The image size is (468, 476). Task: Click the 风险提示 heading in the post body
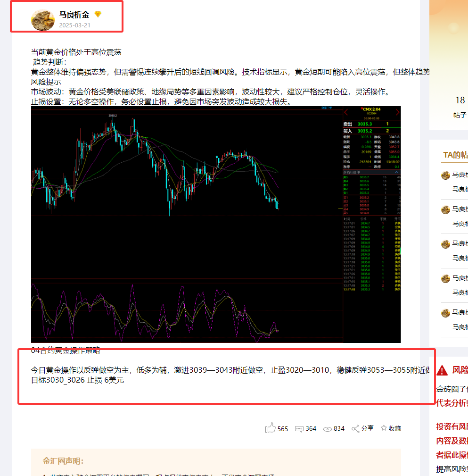(x=46, y=82)
